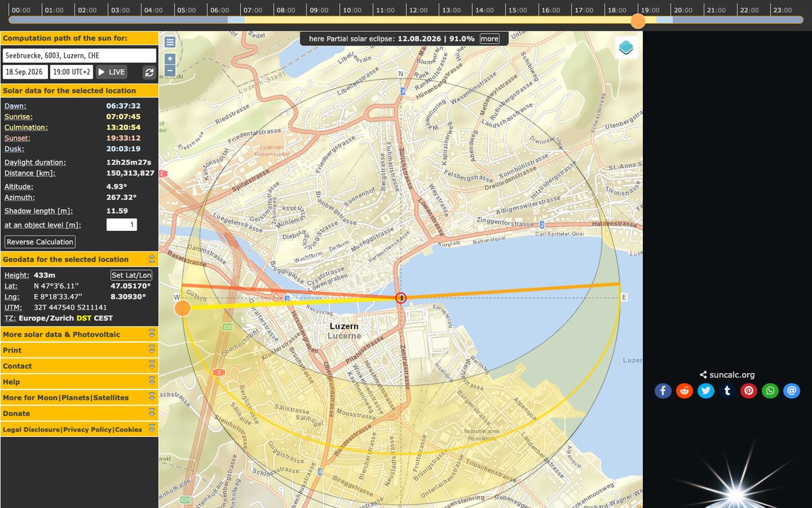Viewport: 812px width, 508px height.
Task: Click the Dawn label
Action: click(15, 106)
